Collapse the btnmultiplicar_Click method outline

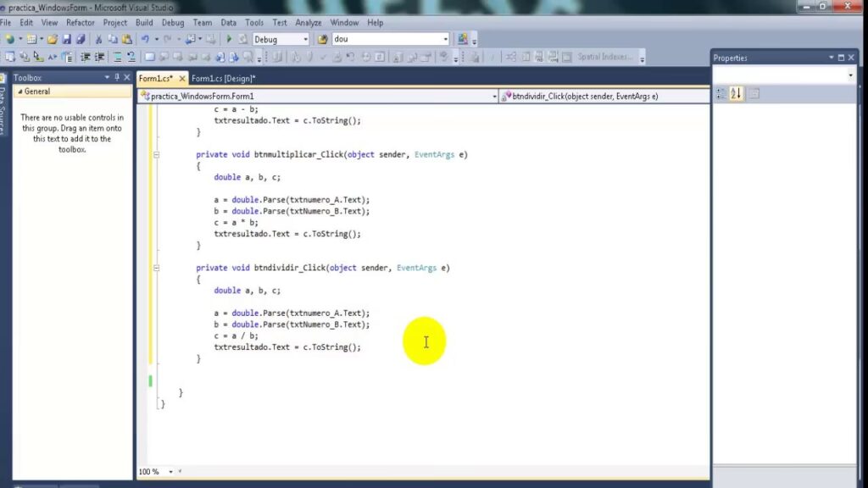click(157, 155)
